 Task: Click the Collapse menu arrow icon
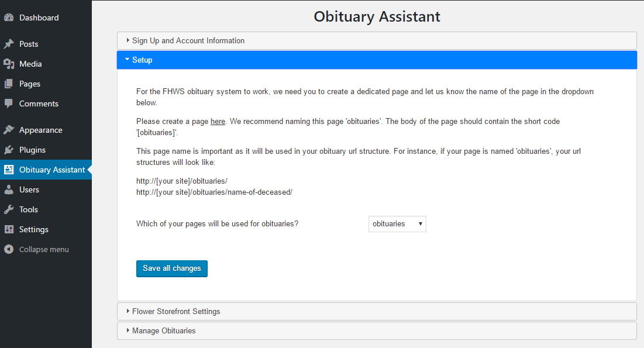(9, 250)
